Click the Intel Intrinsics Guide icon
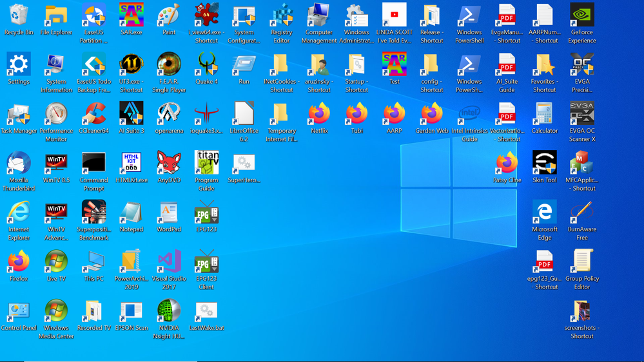Image resolution: width=644 pixels, height=362 pixels. click(x=469, y=113)
